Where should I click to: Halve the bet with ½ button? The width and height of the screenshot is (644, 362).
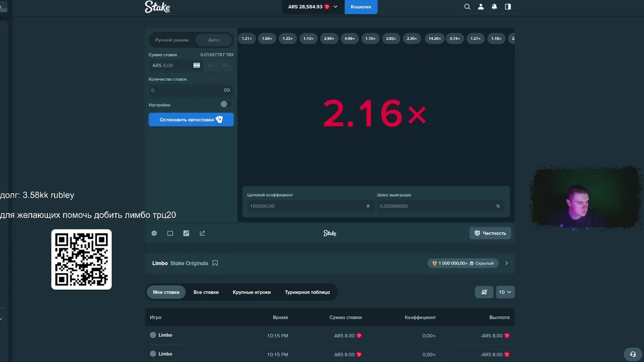[210, 65]
